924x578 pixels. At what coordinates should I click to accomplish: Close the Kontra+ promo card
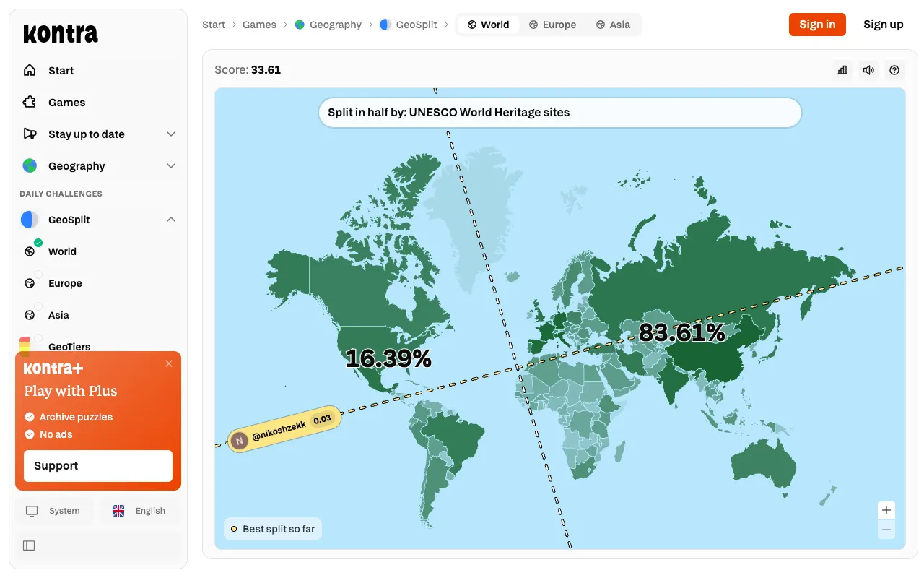pos(169,363)
